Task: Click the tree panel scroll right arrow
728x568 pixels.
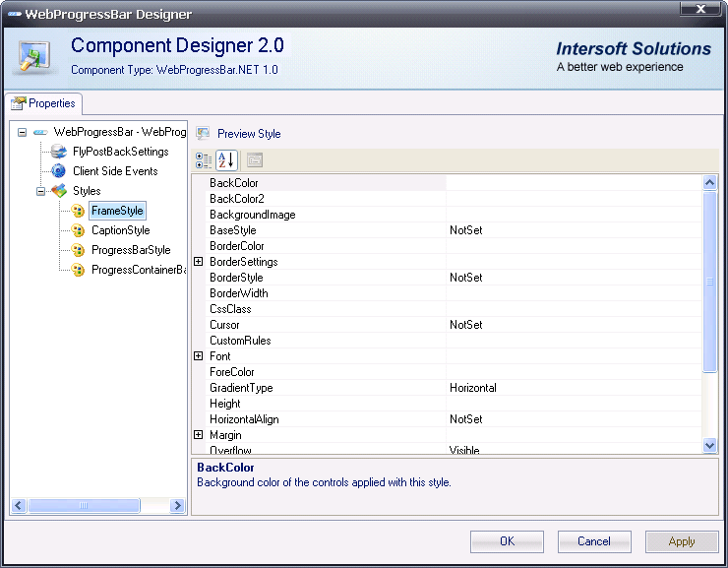Action: (x=177, y=505)
